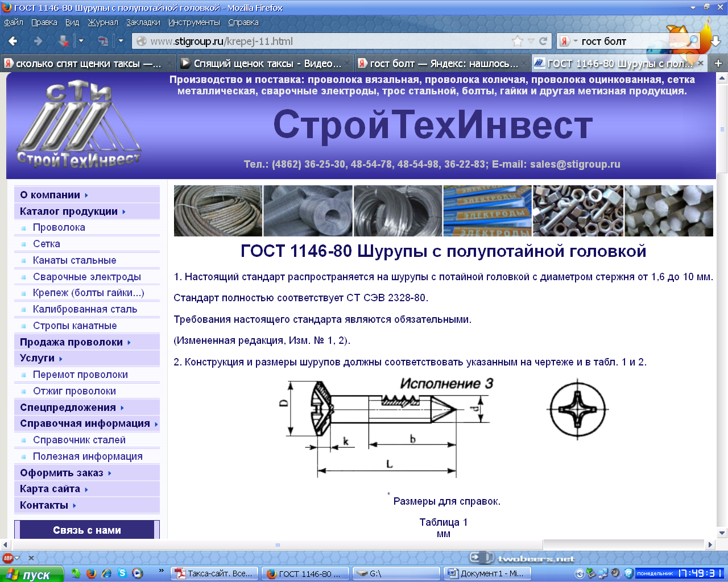Click the site identity globe icon in address bar
The height and width of the screenshot is (582, 728).
coord(141,41)
